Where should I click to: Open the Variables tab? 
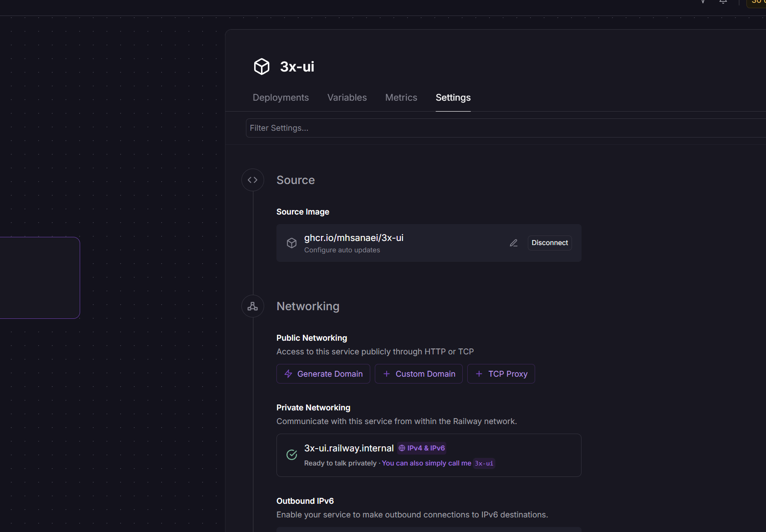click(x=347, y=97)
